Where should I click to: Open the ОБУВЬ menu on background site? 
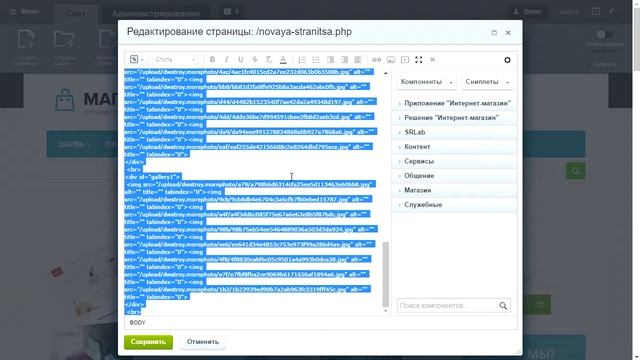pos(75,144)
